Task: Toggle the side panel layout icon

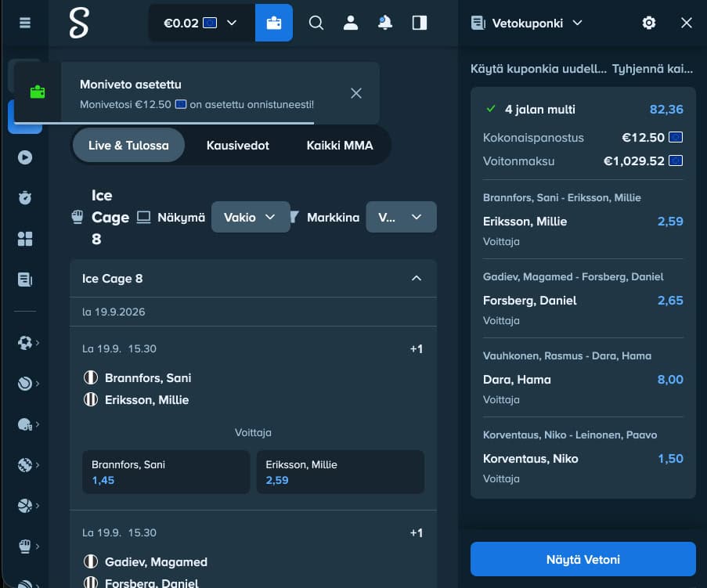Action: coord(420,23)
